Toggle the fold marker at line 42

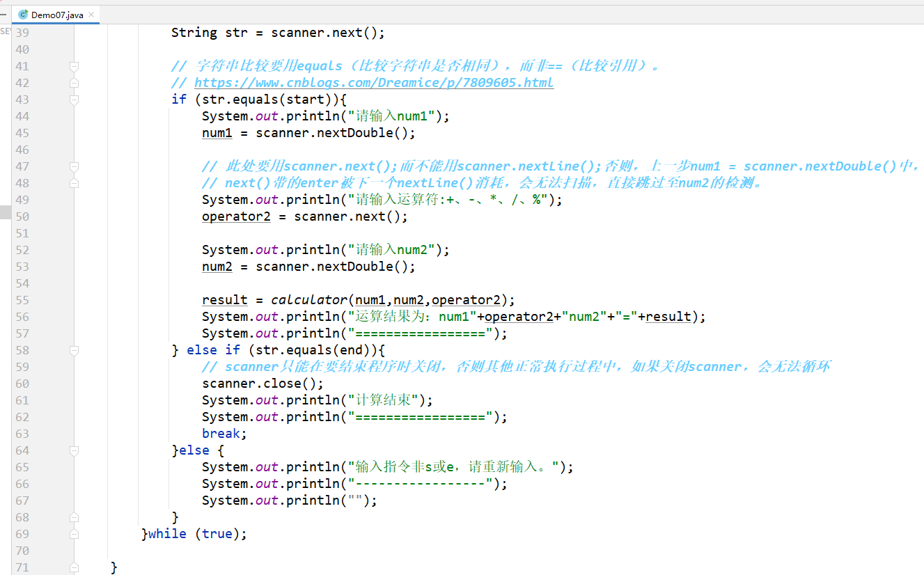[x=74, y=83]
